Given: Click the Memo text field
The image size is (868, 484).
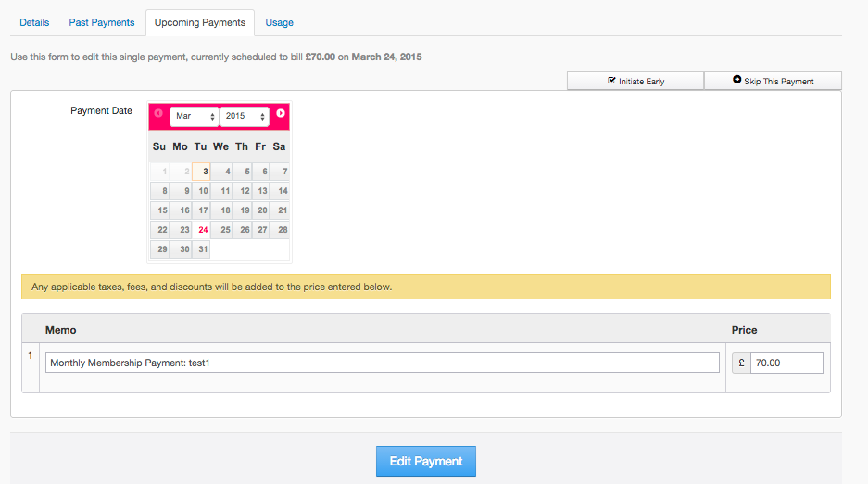Looking at the screenshot, I should pyautogui.click(x=382, y=363).
